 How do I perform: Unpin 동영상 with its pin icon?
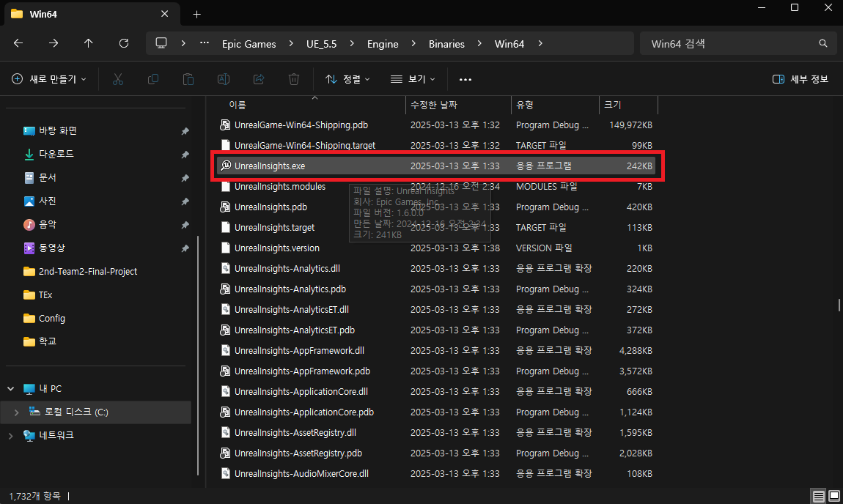click(x=185, y=248)
